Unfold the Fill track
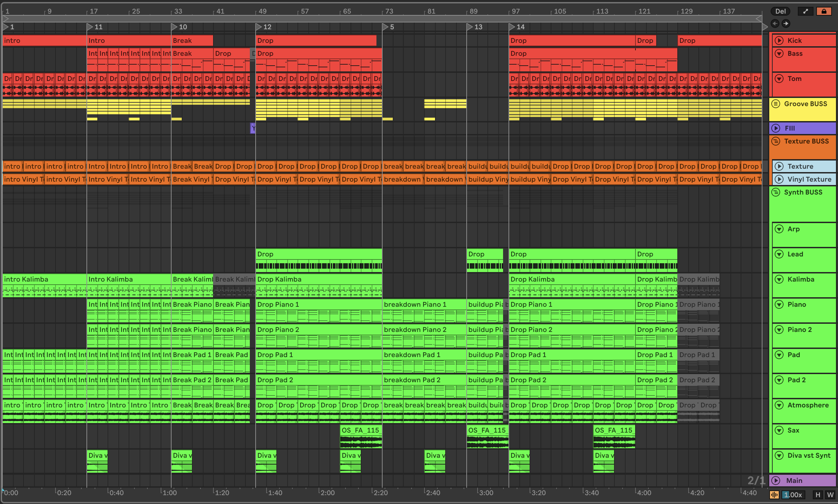Viewport: 838px width, 504px height. [776, 128]
